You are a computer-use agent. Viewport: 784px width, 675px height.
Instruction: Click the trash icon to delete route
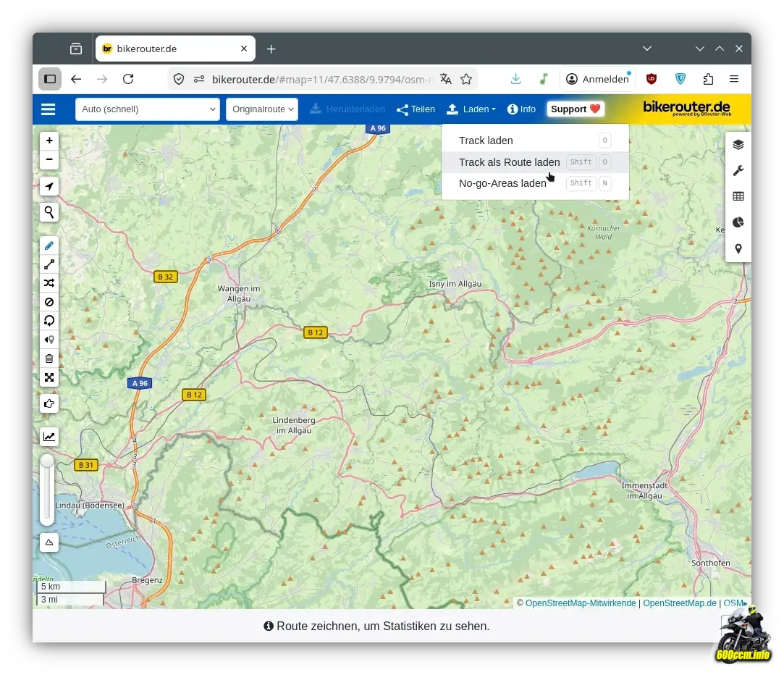(49, 359)
